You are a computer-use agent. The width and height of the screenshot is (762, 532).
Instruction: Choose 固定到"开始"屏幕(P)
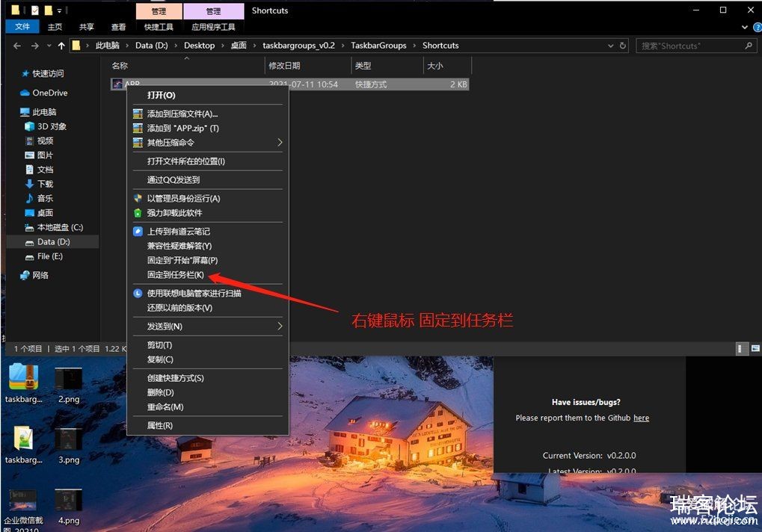(207, 260)
